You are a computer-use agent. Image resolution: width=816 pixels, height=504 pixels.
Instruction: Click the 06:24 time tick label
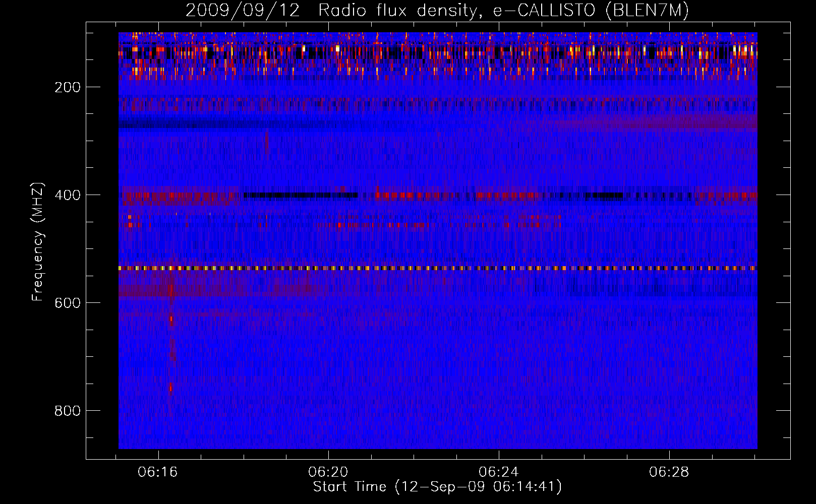(499, 473)
